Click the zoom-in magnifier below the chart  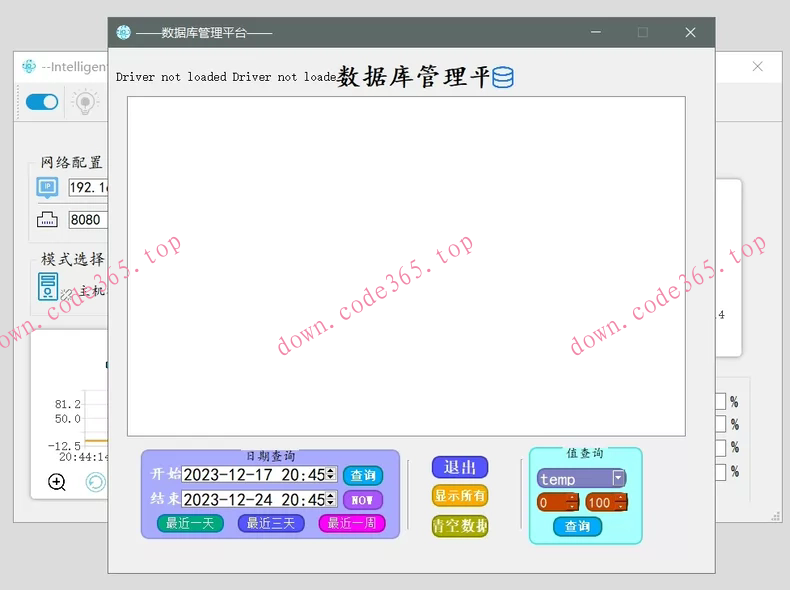point(56,482)
